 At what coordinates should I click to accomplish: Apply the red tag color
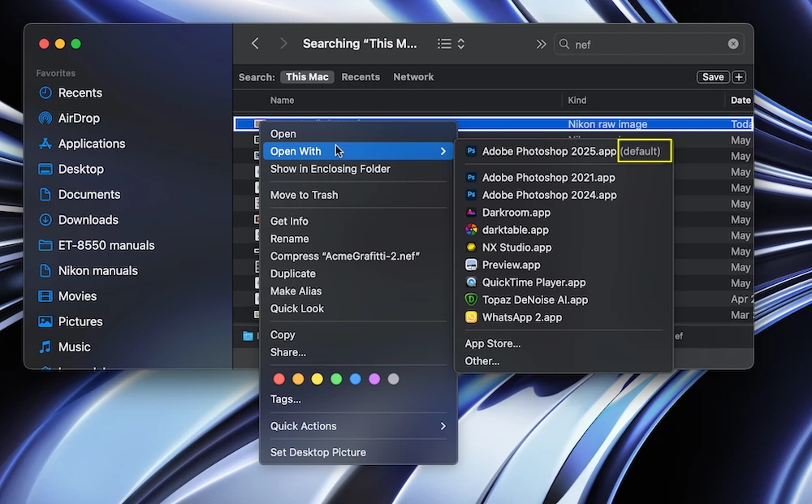click(279, 379)
